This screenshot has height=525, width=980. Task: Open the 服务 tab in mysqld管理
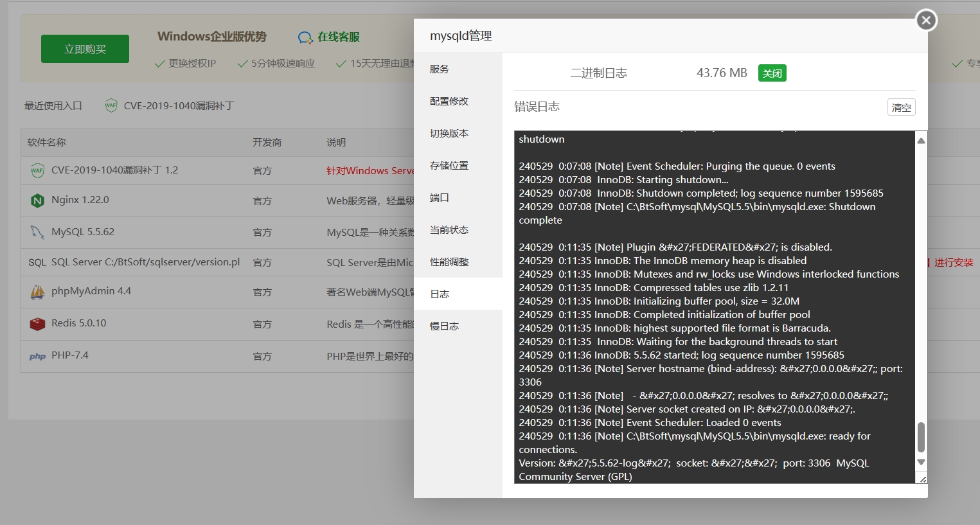(x=458, y=69)
